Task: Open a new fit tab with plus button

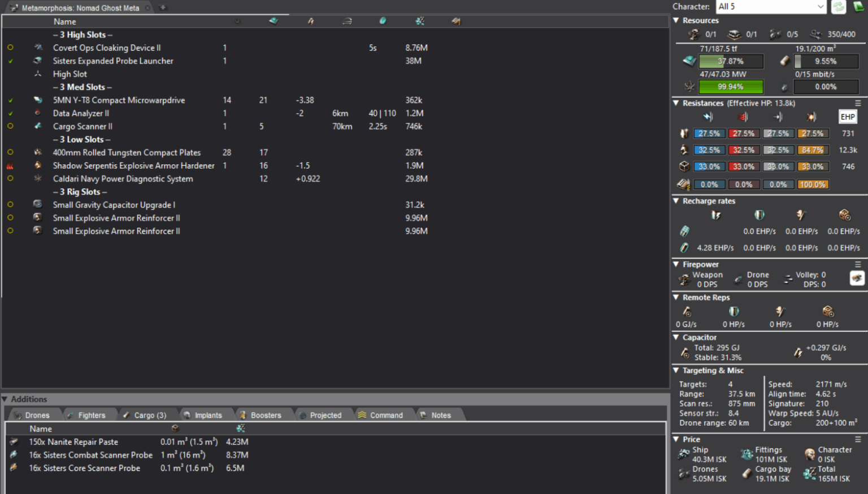Action: (x=163, y=7)
